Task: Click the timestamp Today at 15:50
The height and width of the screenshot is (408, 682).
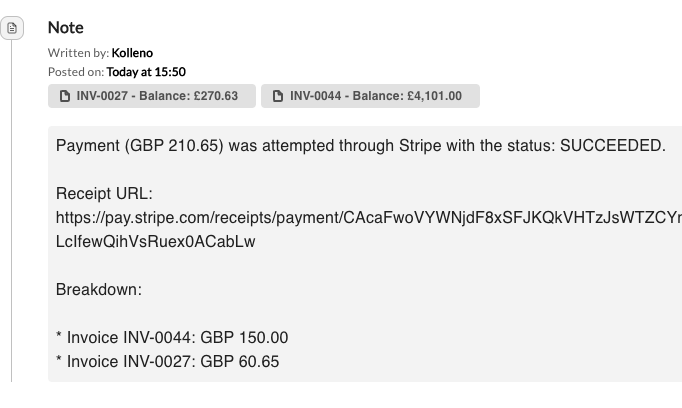Action: pyautogui.click(x=146, y=72)
